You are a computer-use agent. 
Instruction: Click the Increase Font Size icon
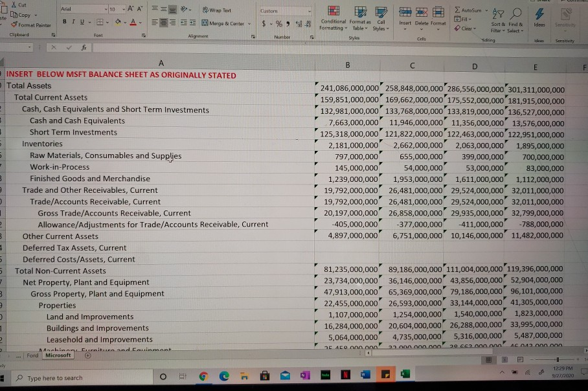131,8
